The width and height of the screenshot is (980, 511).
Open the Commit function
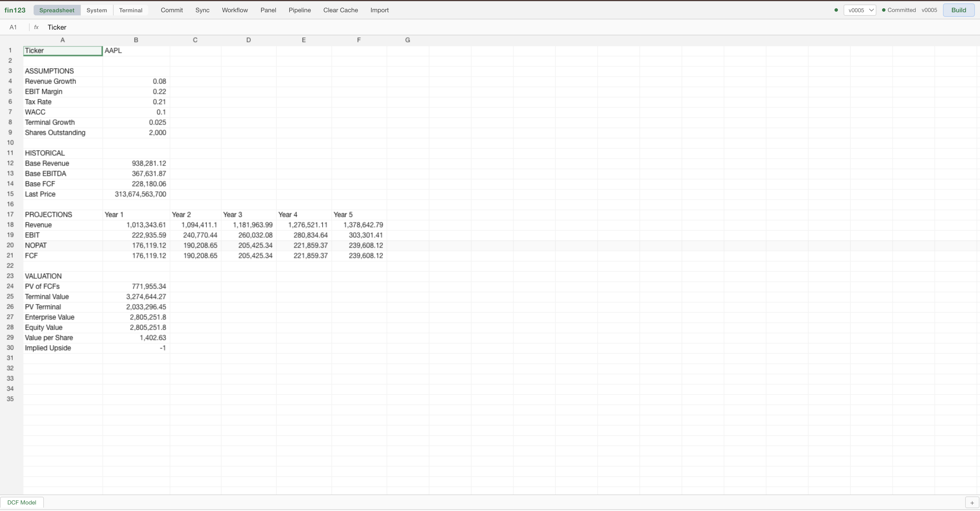click(171, 10)
